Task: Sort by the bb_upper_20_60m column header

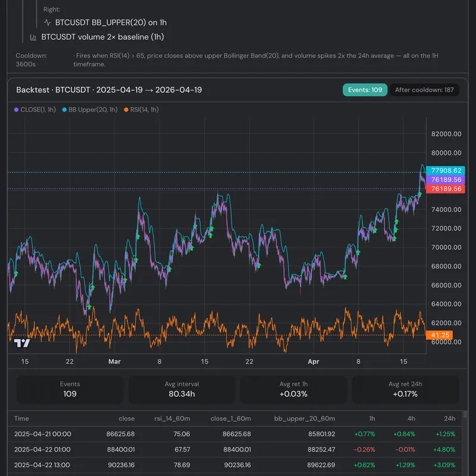Action: pyautogui.click(x=305, y=418)
